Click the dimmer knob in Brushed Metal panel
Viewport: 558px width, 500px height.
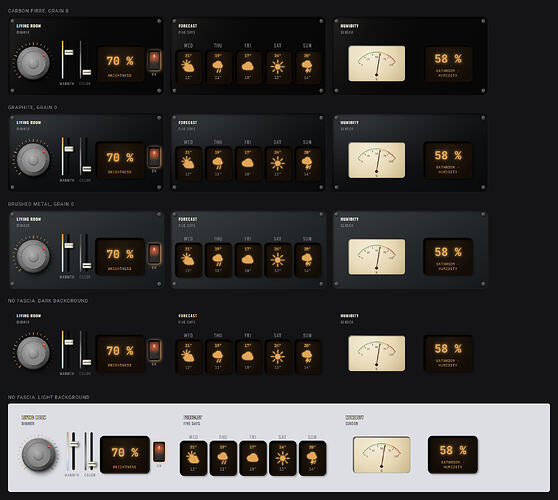(33, 256)
